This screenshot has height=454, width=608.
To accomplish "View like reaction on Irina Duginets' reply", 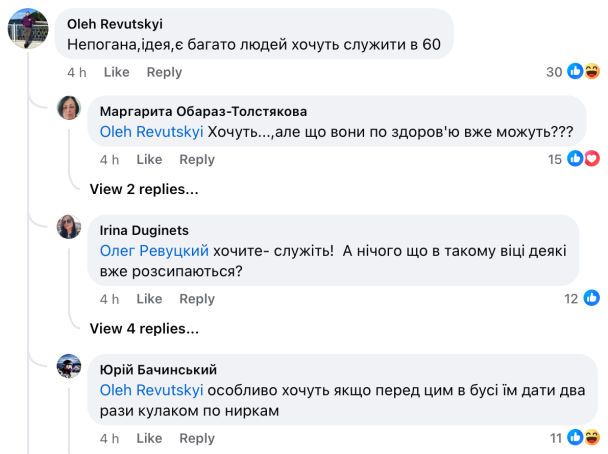I will [591, 298].
